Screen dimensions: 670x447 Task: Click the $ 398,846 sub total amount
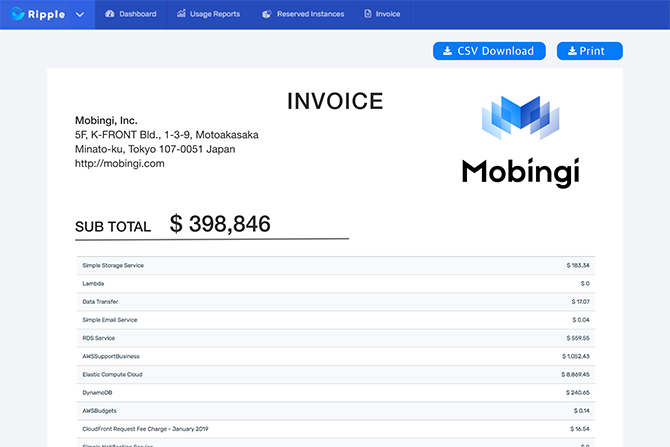(x=220, y=224)
